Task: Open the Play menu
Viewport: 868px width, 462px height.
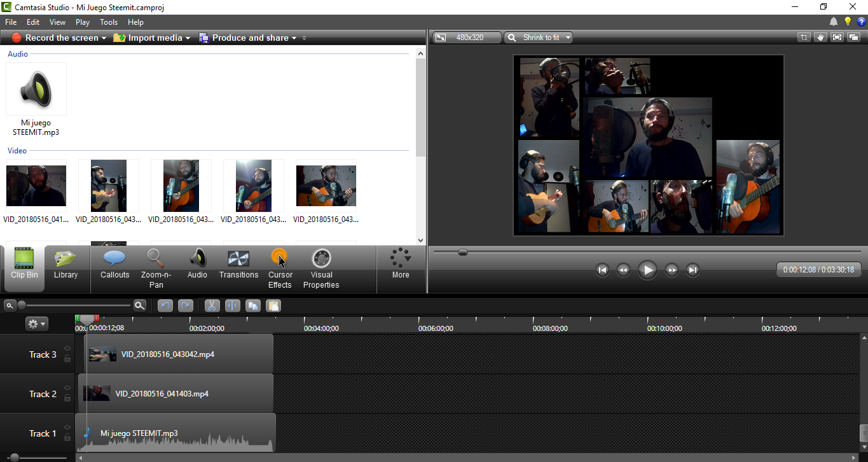Action: (x=83, y=22)
